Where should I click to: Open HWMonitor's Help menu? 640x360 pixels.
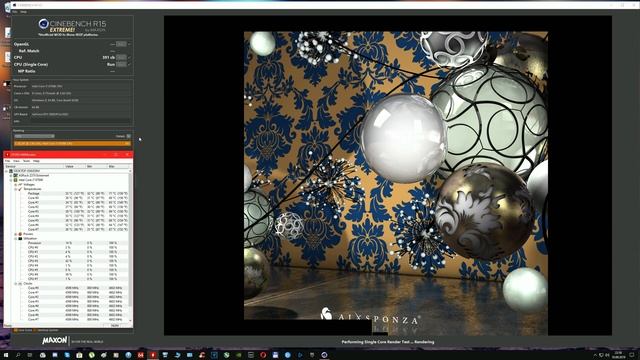click(36, 161)
